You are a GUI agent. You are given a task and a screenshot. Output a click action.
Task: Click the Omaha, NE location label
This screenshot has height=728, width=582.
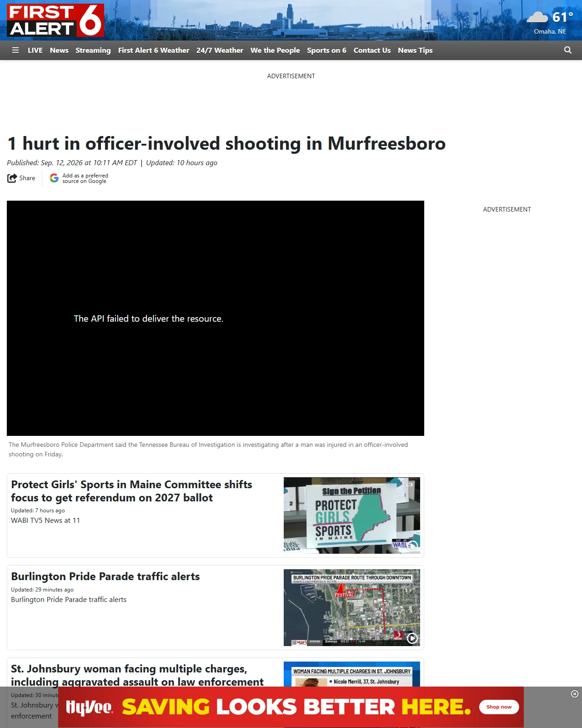tap(550, 31)
